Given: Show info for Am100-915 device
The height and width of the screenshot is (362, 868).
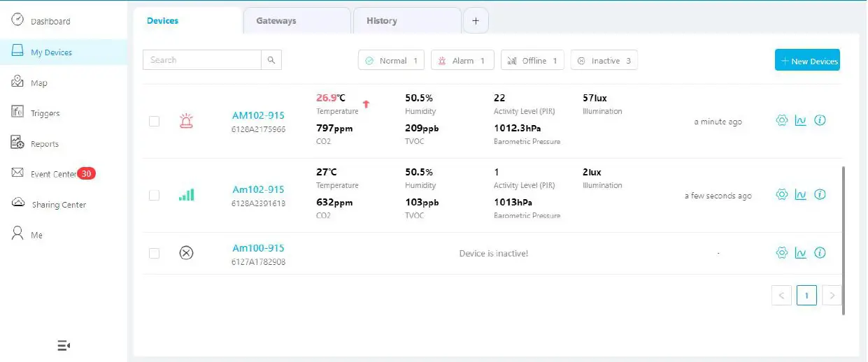Looking at the screenshot, I should [820, 252].
